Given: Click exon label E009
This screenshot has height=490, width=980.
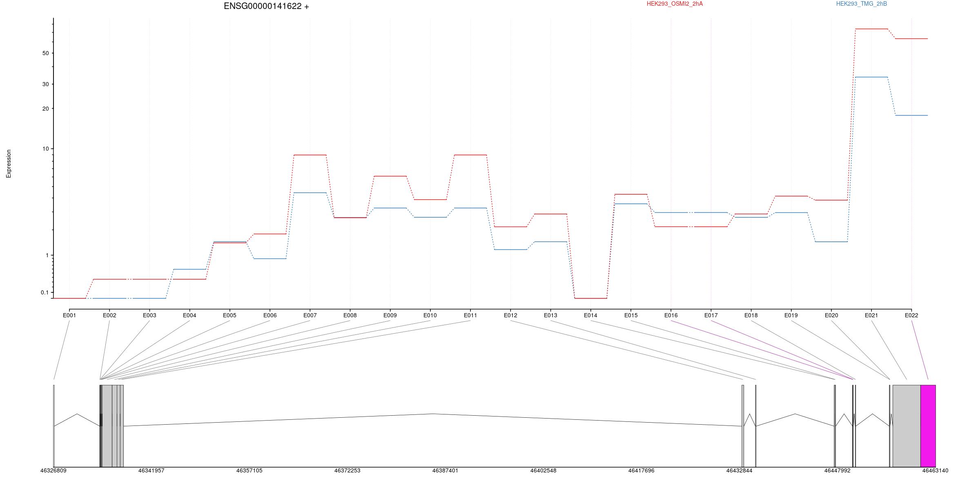Looking at the screenshot, I should click(390, 315).
